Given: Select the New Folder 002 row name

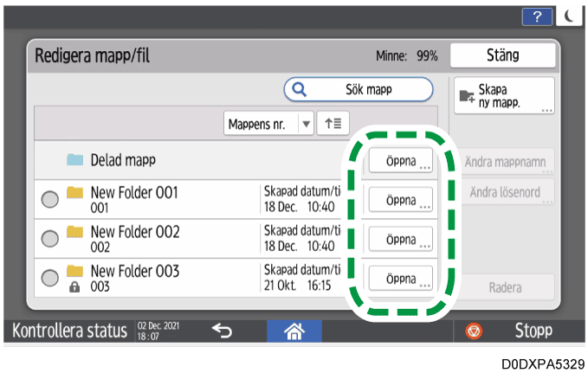Looking at the screenshot, I should pyautogui.click(x=135, y=232).
